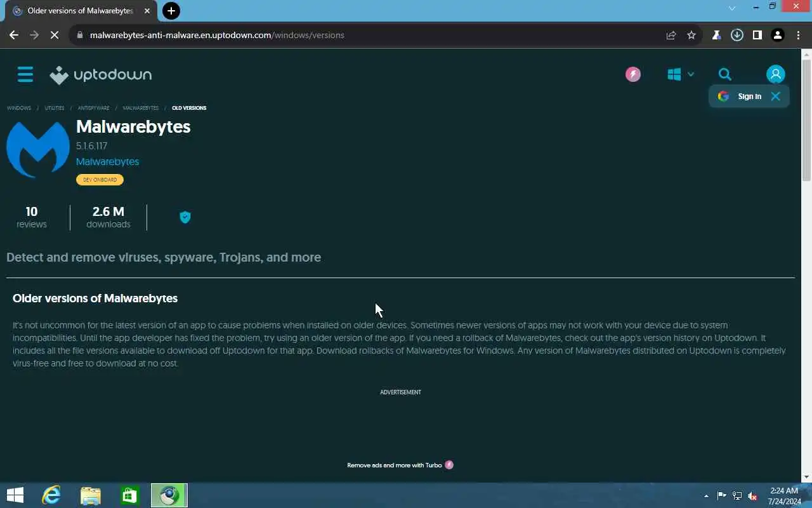
Task: Launch Internet Explorer from taskbar
Action: pyautogui.click(x=51, y=495)
